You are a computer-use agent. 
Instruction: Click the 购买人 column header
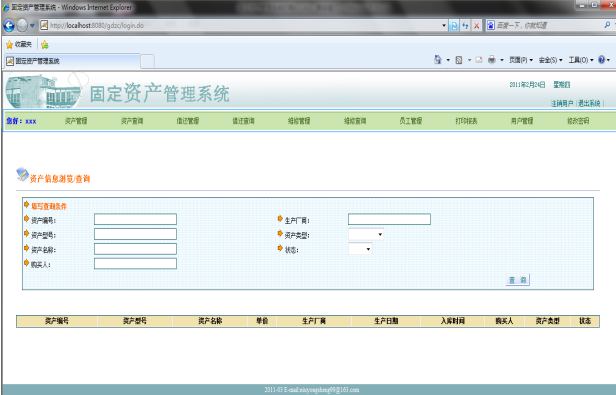(x=504, y=321)
